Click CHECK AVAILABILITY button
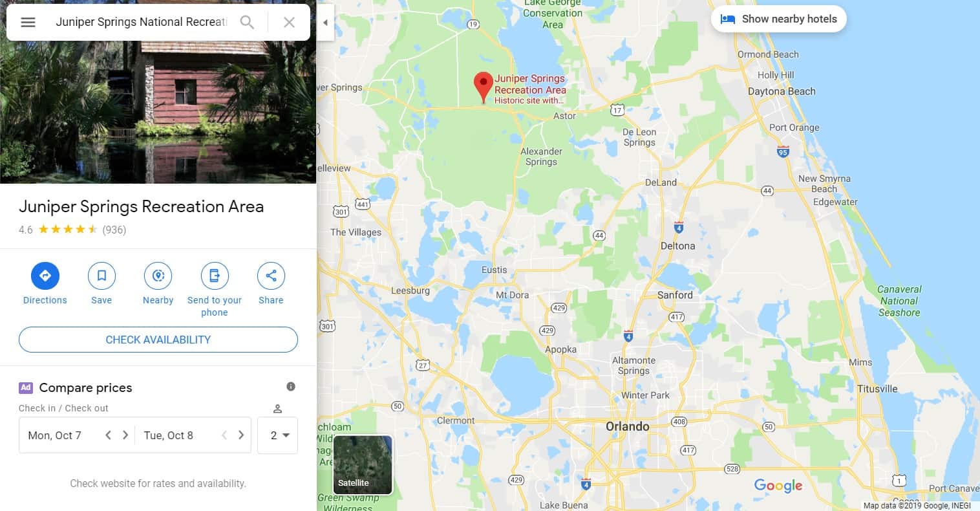The height and width of the screenshot is (511, 980). 158,340
